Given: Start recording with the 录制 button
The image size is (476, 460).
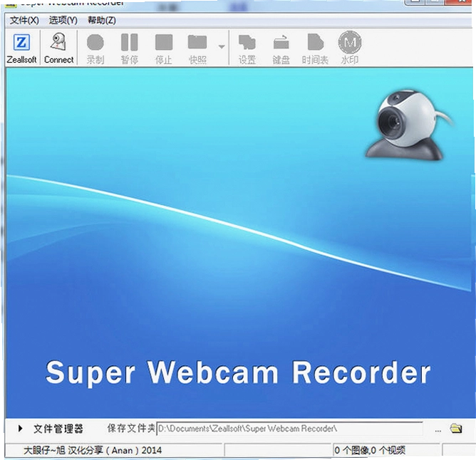Looking at the screenshot, I should click(x=95, y=48).
